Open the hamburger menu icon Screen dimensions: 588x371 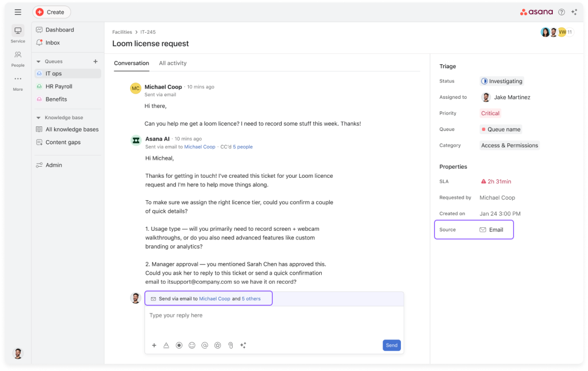[18, 12]
